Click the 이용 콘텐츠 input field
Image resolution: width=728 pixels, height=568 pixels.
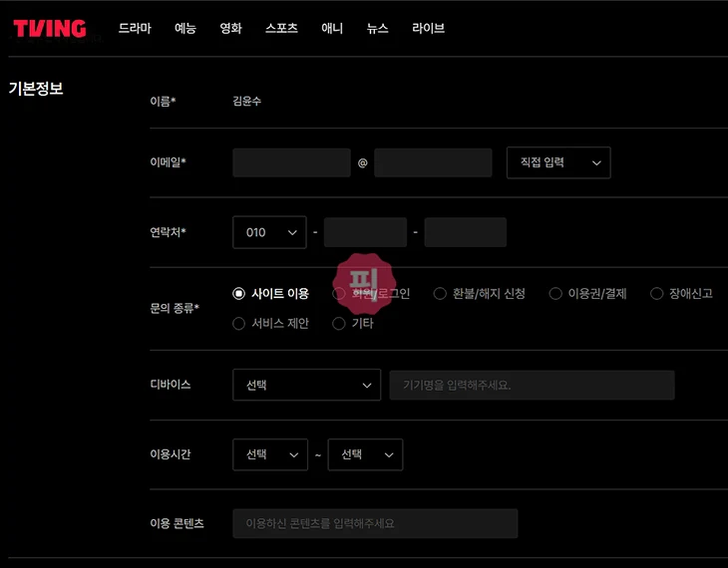coord(375,523)
